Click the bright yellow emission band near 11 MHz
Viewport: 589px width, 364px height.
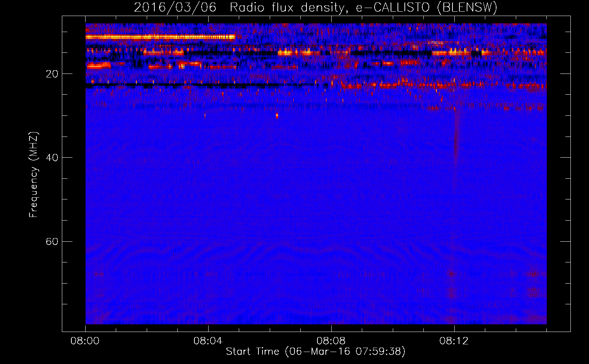point(161,37)
